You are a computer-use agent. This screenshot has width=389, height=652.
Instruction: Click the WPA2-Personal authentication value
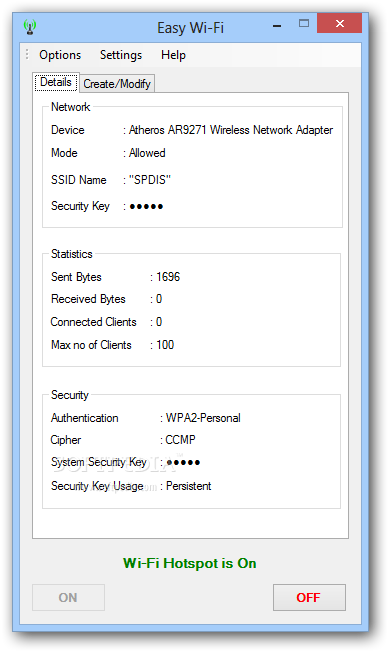click(203, 418)
